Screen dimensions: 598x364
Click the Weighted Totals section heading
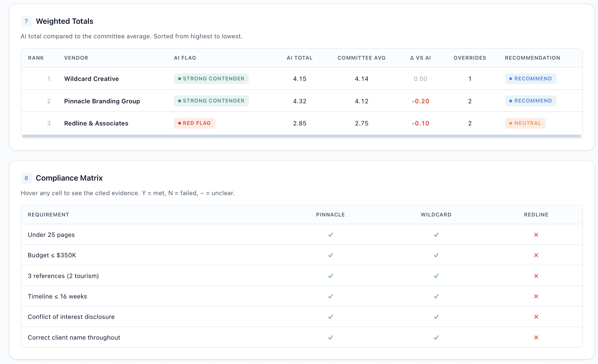pyautogui.click(x=65, y=21)
